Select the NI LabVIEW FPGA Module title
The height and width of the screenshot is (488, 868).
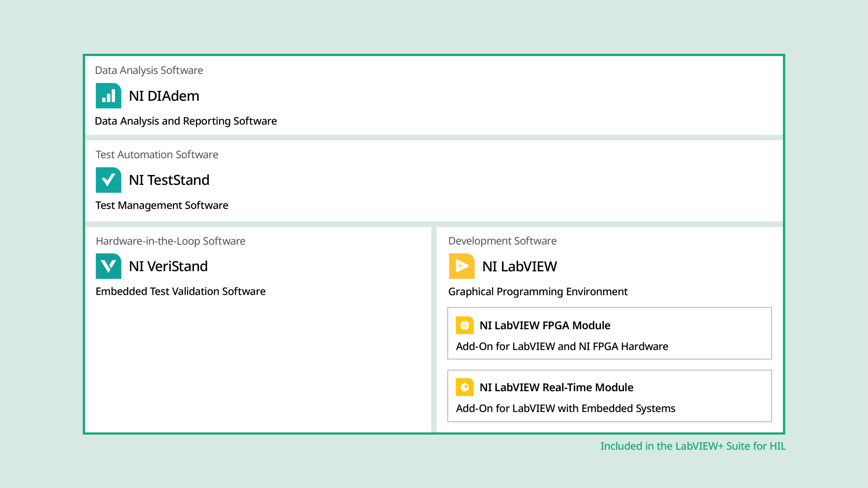coord(545,325)
